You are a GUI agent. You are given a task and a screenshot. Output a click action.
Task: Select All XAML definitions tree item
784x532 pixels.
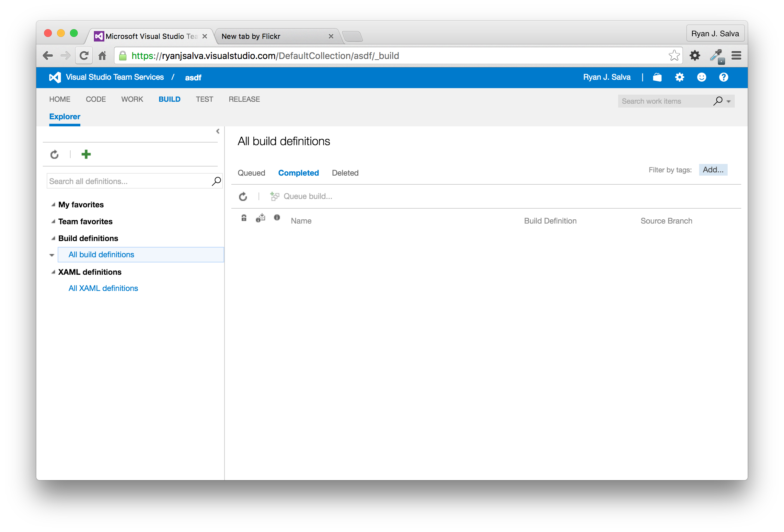click(103, 288)
